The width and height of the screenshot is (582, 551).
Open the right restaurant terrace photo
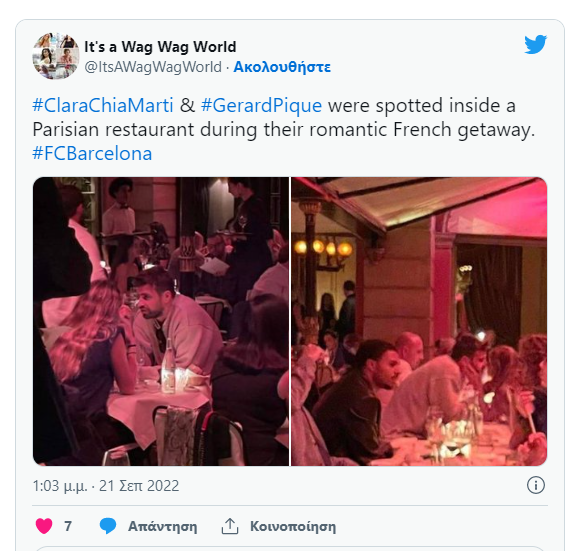[x=419, y=321]
